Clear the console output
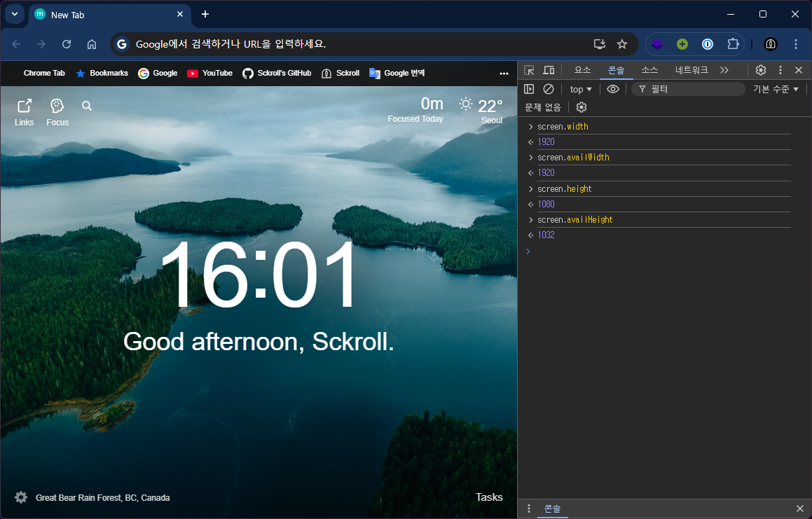The width and height of the screenshot is (812, 519). tap(549, 89)
